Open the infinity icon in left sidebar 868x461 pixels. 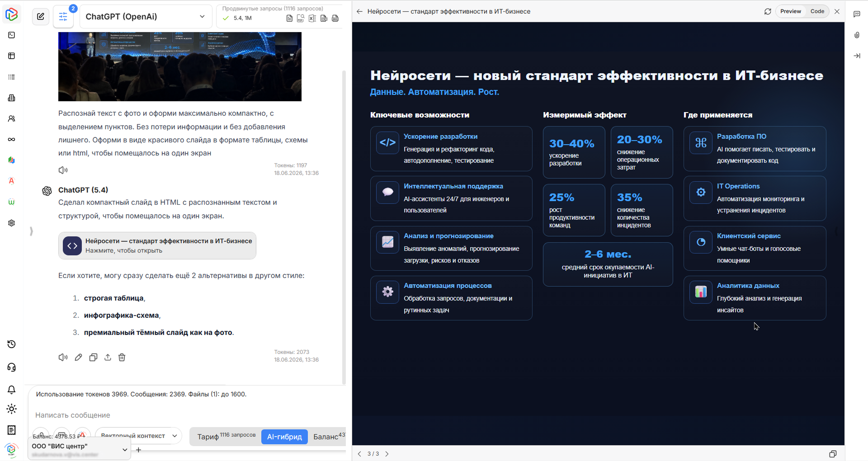coord(12,139)
